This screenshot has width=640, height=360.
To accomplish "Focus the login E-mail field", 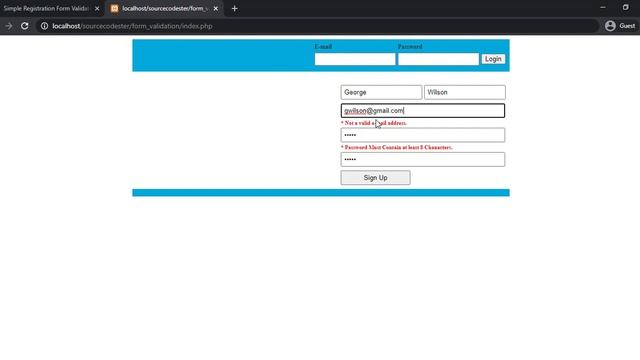I will (355, 59).
